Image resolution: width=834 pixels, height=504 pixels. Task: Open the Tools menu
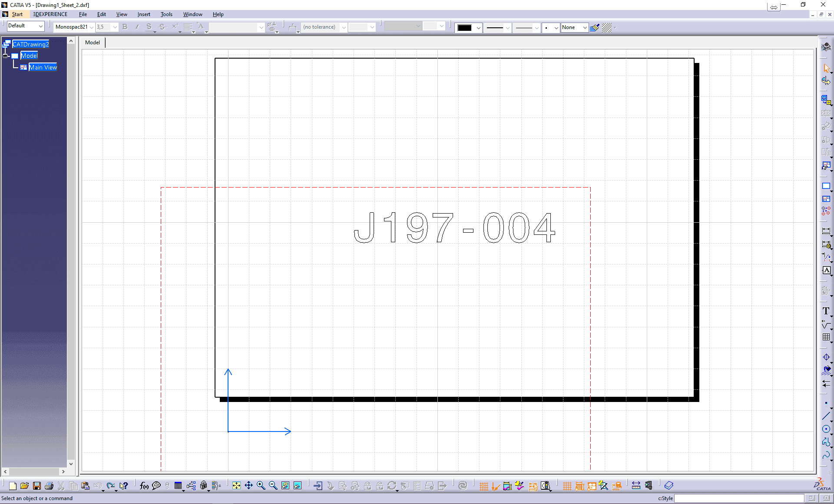click(x=166, y=14)
